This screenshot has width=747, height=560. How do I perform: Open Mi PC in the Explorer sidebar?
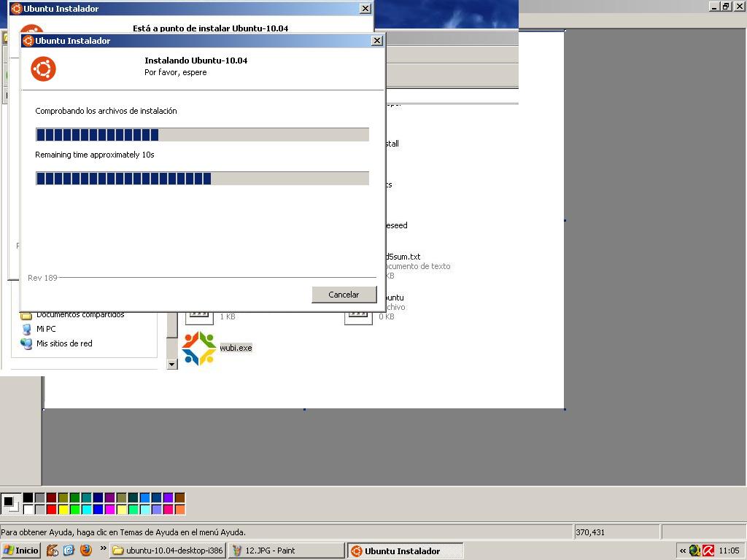pyautogui.click(x=46, y=329)
